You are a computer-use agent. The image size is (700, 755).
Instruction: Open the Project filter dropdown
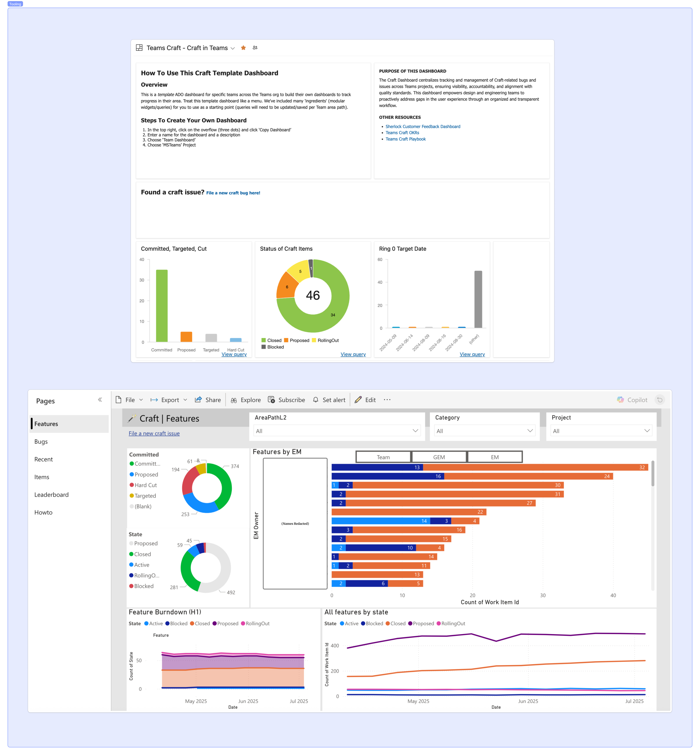tap(647, 431)
